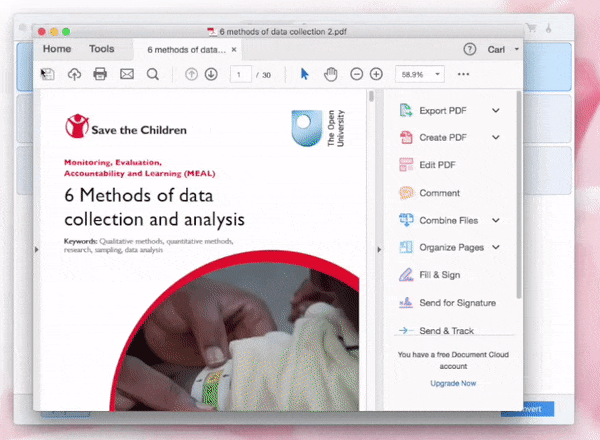Image resolution: width=600 pixels, height=440 pixels.
Task: Collapse the right tools pane arrow
Action: tap(379, 249)
